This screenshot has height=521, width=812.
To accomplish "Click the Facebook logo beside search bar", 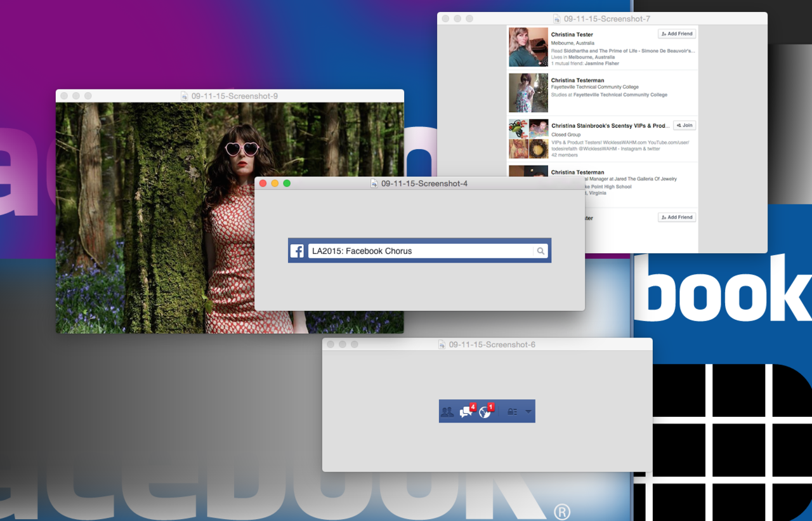I will pyautogui.click(x=297, y=251).
